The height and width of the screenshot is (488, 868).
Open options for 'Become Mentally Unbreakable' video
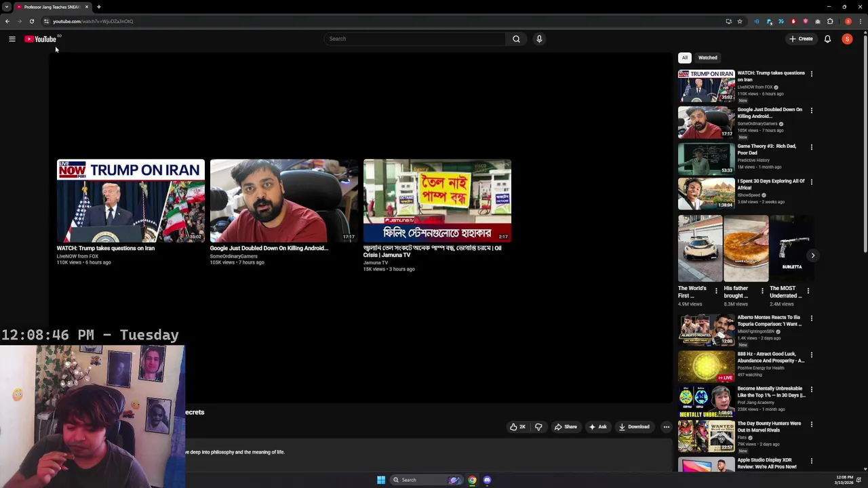click(x=812, y=390)
